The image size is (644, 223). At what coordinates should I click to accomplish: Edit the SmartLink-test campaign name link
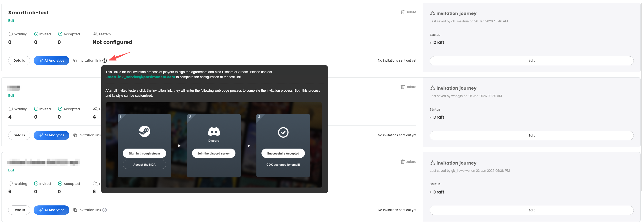pyautogui.click(x=11, y=21)
